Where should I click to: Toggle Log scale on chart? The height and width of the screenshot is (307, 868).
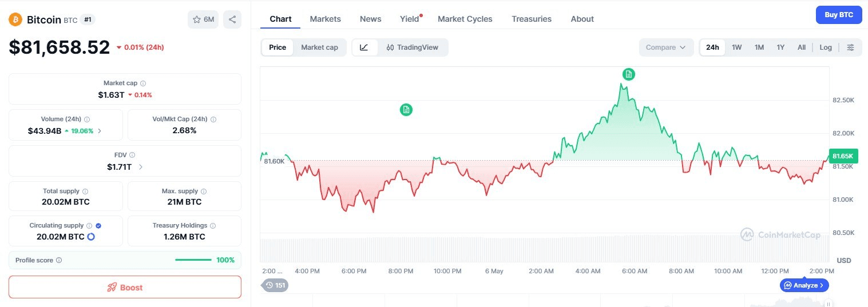tap(826, 47)
